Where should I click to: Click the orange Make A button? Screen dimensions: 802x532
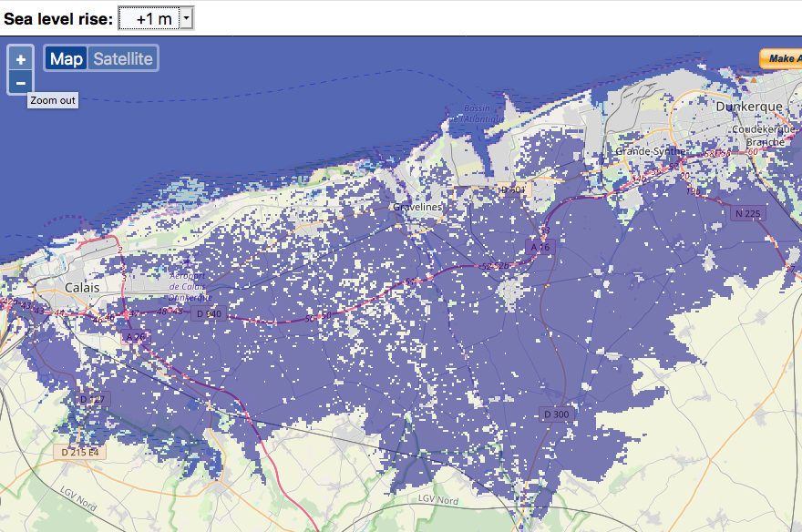[780, 58]
